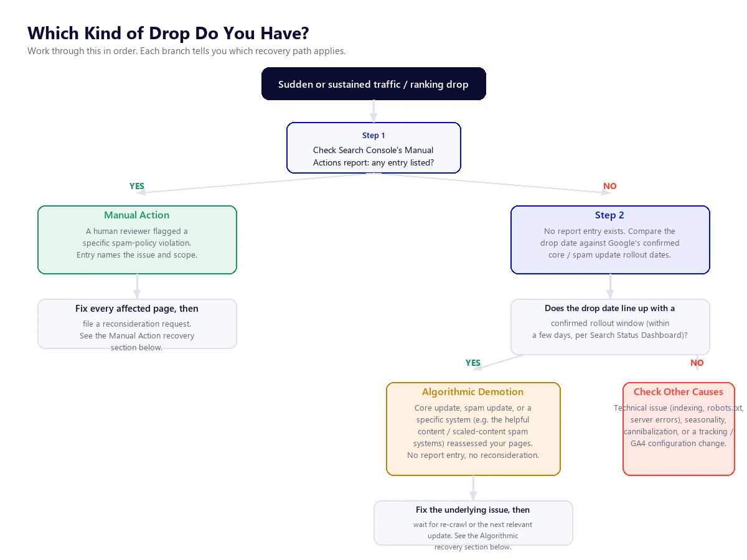
Task: Click 'Technical issue (indexing, robots.txt,' line
Action: tap(679, 408)
